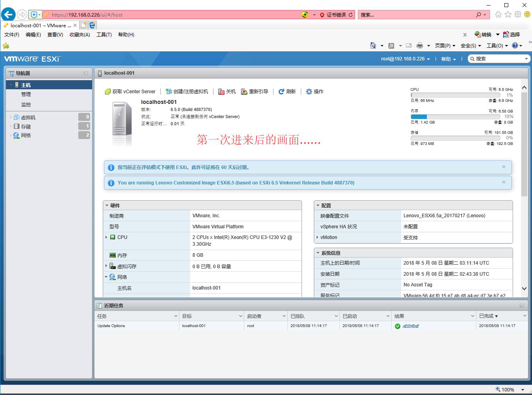Open the root@192.168.0.226 user dropdown
This screenshot has height=395, width=532.
406,59
